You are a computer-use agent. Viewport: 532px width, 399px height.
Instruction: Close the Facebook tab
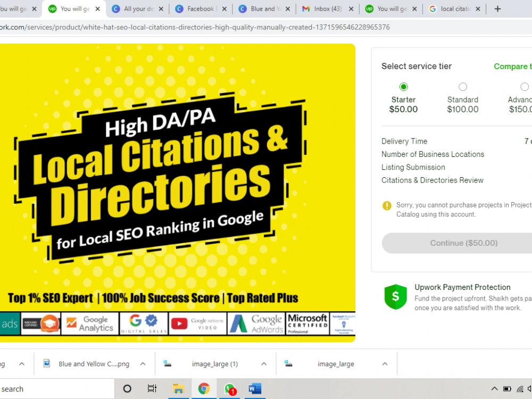point(225,9)
